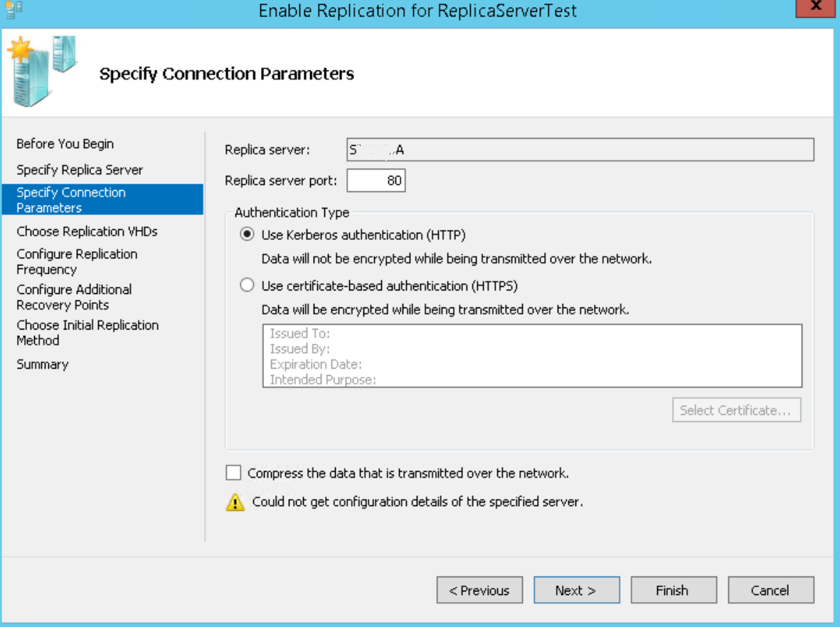Click the wizard server icon in the header
This screenshot has width=840, height=627.
click(x=42, y=70)
